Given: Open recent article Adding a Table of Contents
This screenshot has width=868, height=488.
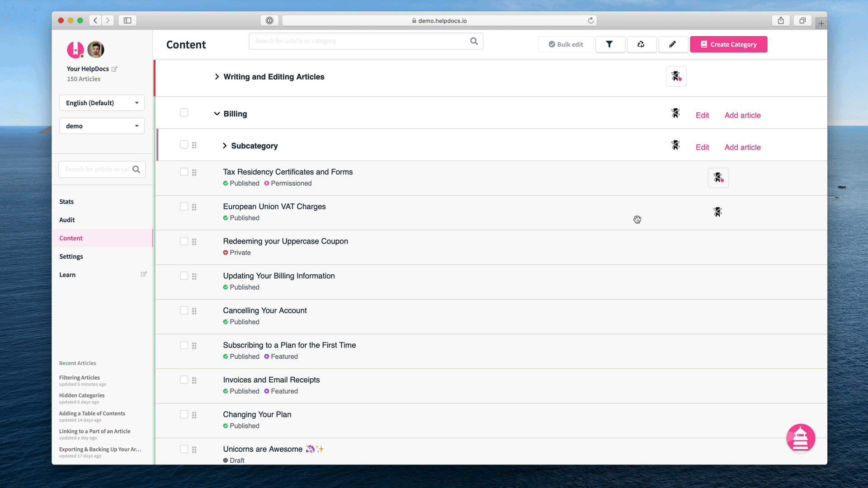Looking at the screenshot, I should [92, 413].
